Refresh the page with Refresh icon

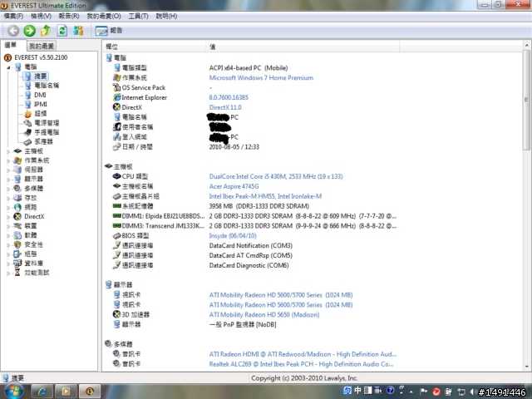[x=62, y=31]
